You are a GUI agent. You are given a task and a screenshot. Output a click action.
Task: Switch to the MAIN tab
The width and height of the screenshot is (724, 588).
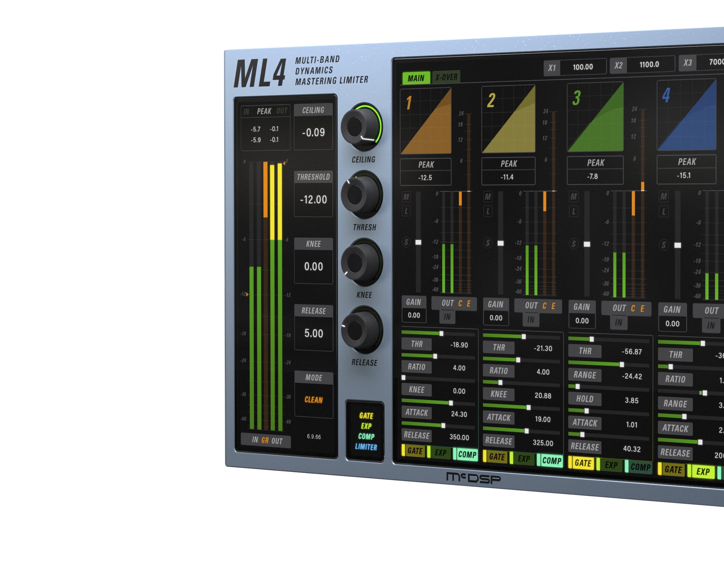click(416, 78)
